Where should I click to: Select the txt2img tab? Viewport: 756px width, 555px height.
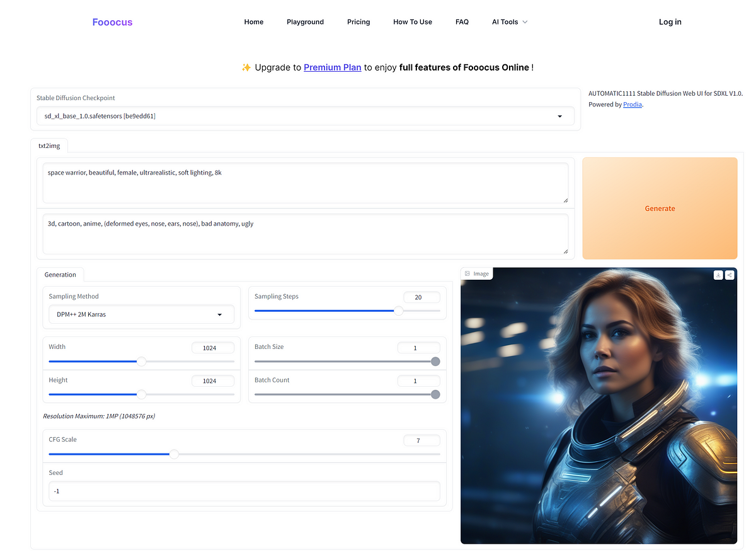49,146
